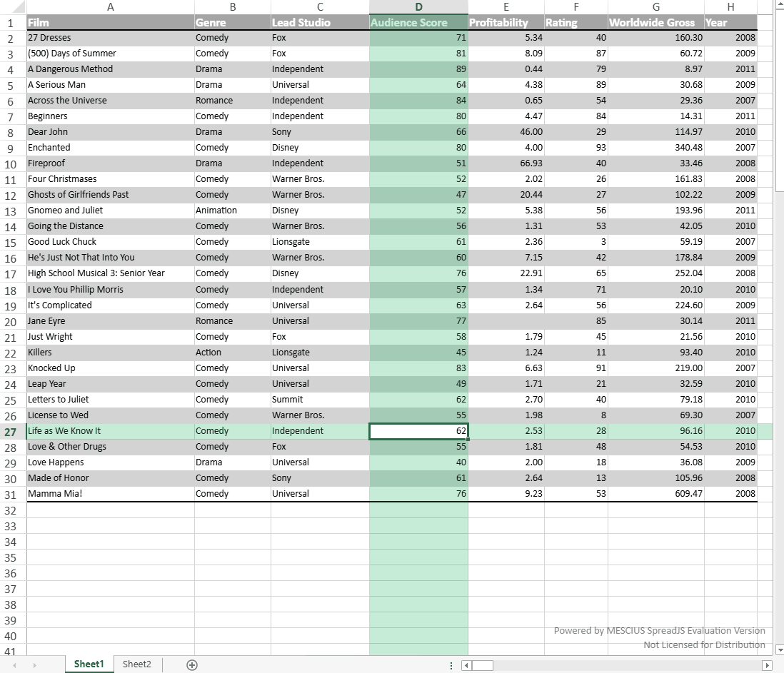Select the cell 'Enchanted'
Viewport: 784px width, 673px height.
tap(111, 148)
